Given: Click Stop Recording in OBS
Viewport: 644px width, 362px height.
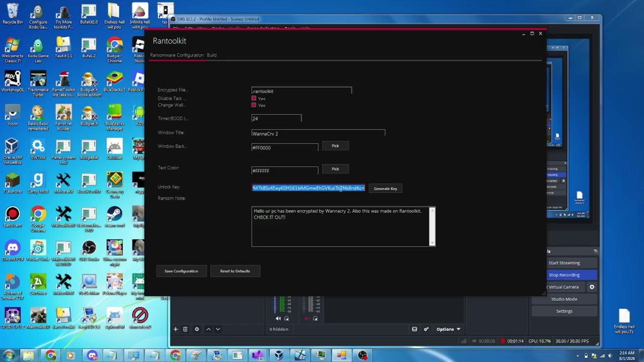Looking at the screenshot, I should pos(564,275).
